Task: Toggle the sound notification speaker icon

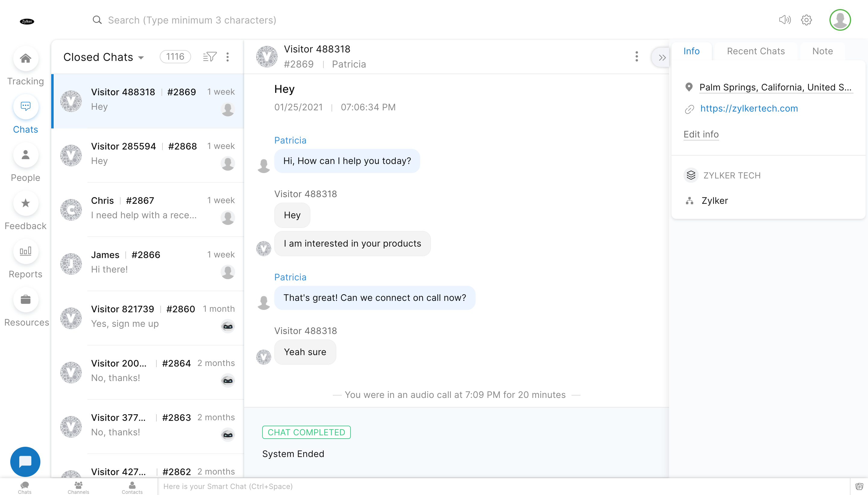Action: point(785,20)
